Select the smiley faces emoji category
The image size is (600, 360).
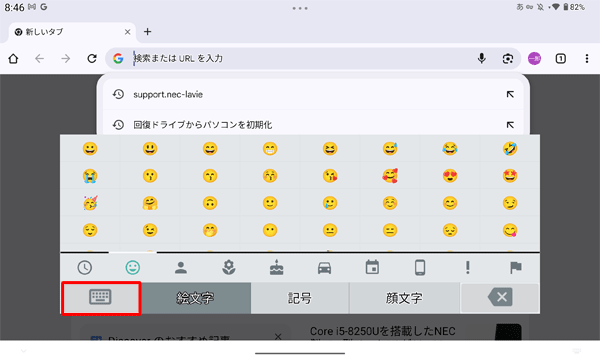[x=133, y=267]
